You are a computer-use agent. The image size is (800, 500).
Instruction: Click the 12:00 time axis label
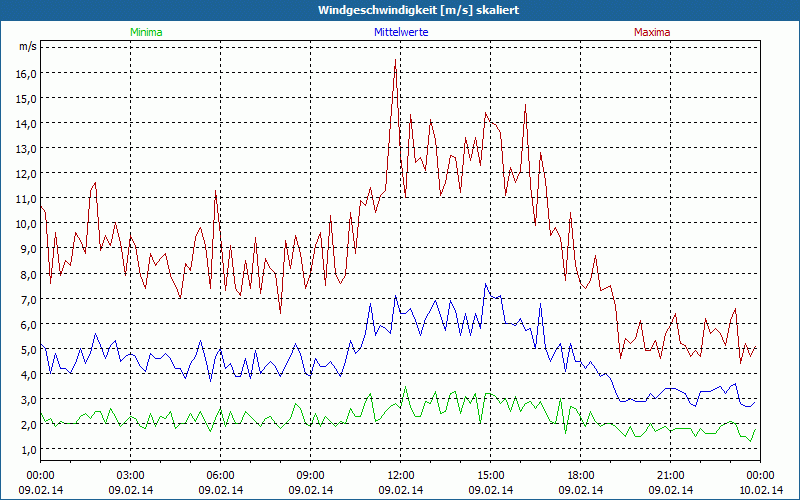401,476
